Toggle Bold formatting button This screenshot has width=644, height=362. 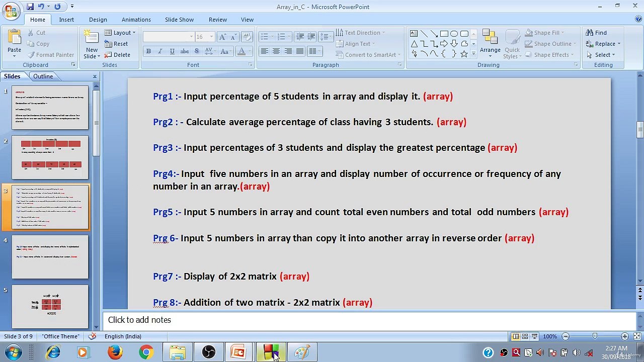tap(148, 51)
